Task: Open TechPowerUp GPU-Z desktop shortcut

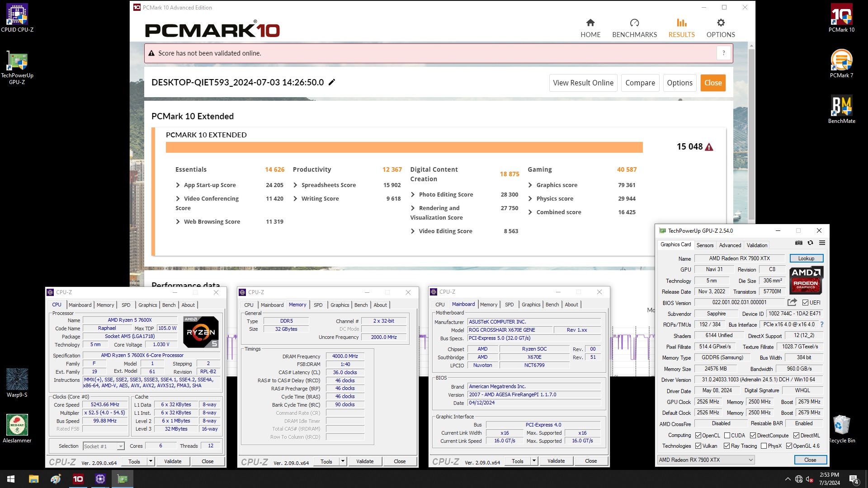Action: click(17, 67)
